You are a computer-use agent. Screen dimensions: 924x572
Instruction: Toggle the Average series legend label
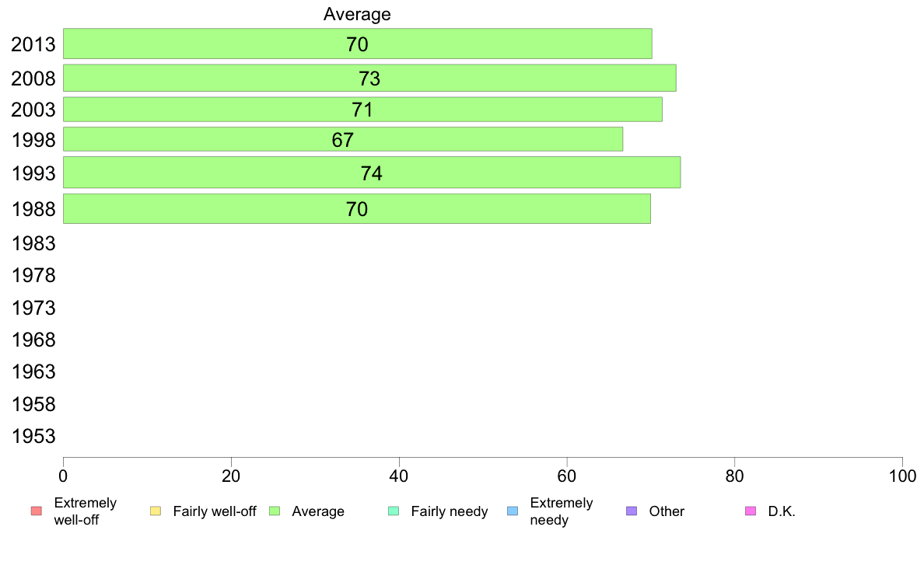(318, 511)
